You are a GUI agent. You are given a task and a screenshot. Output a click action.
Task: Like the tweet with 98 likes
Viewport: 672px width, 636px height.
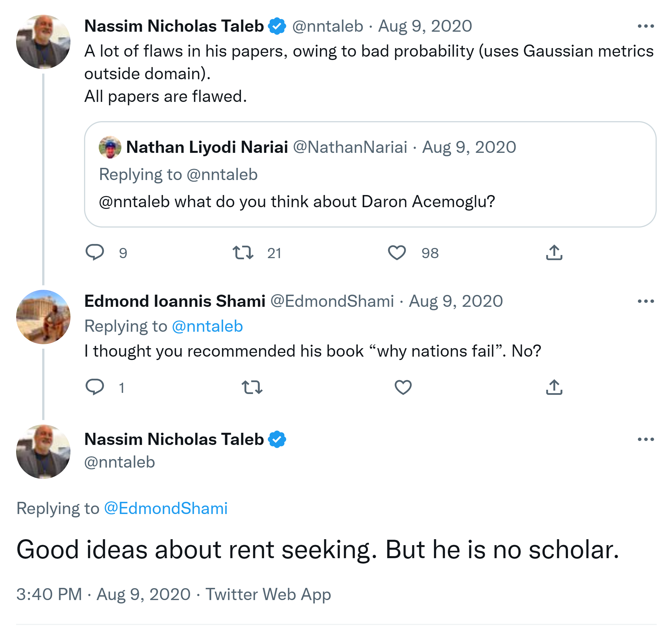click(396, 253)
